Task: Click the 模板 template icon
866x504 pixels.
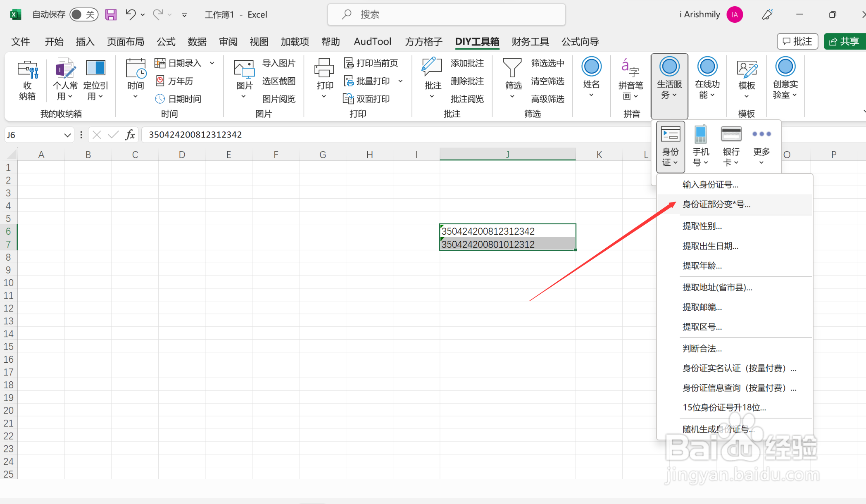Action: click(746, 69)
